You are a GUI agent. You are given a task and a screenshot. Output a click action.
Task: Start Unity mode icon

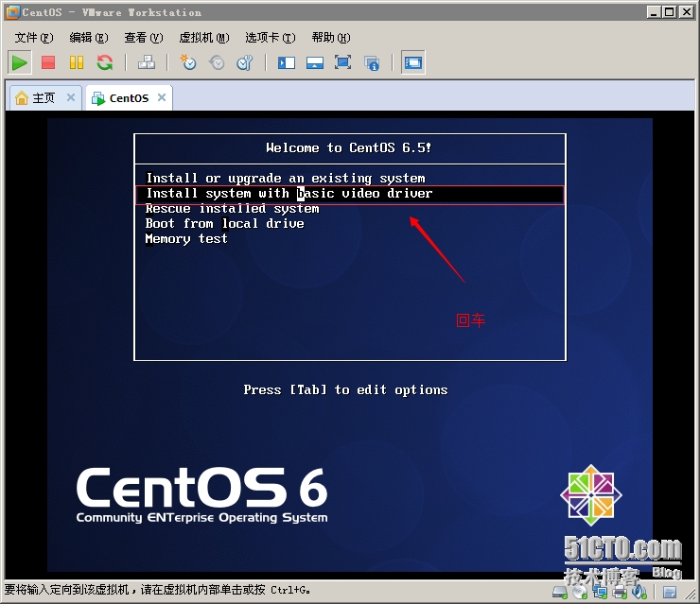[x=372, y=63]
